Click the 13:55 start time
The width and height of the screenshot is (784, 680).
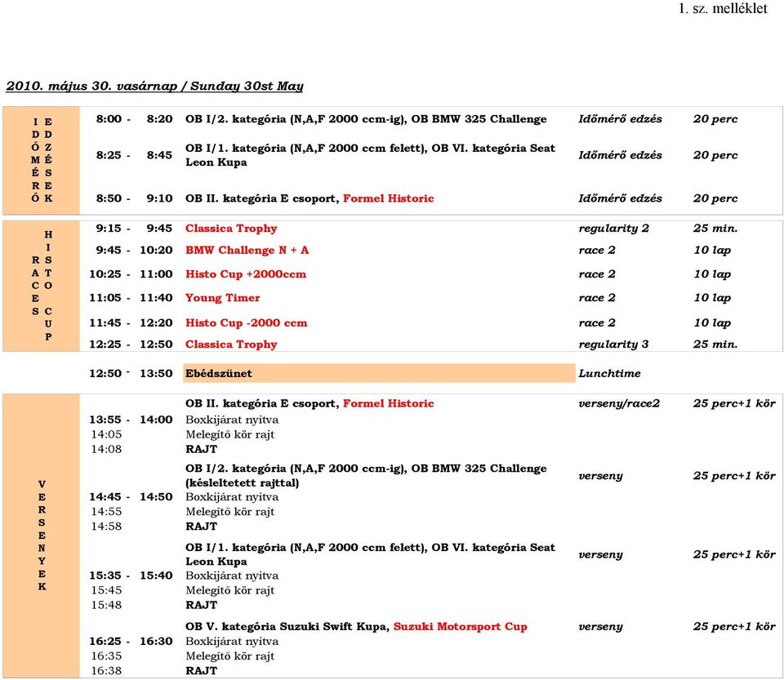coord(105,420)
